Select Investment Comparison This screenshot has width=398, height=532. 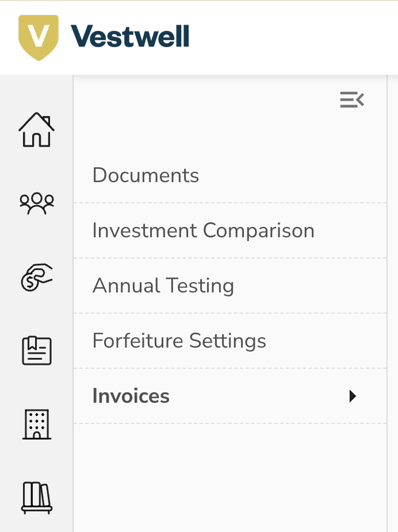click(203, 230)
